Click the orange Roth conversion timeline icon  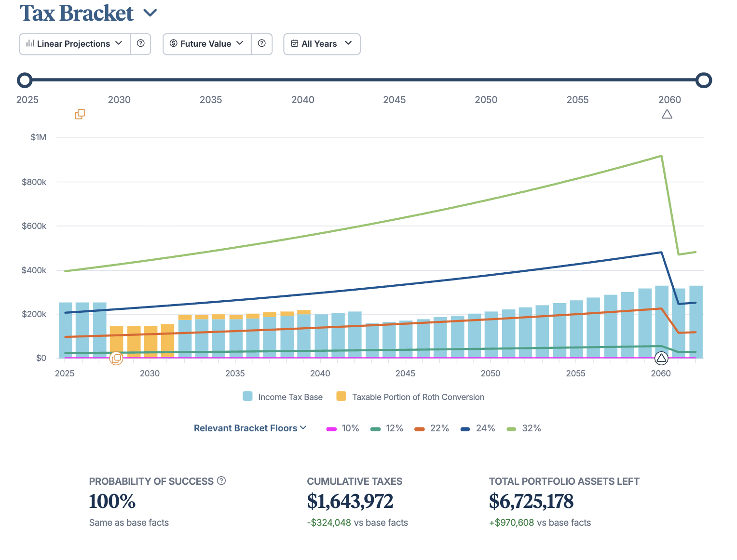coord(80,114)
